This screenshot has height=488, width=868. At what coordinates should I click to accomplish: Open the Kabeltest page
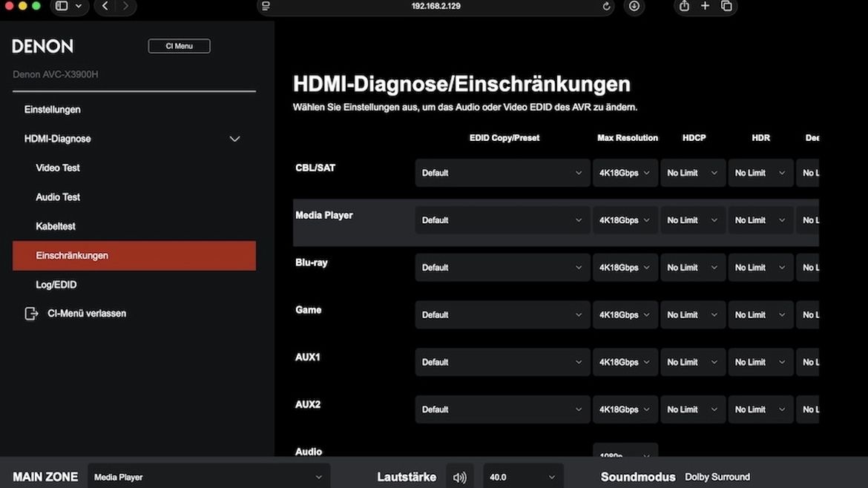56,226
